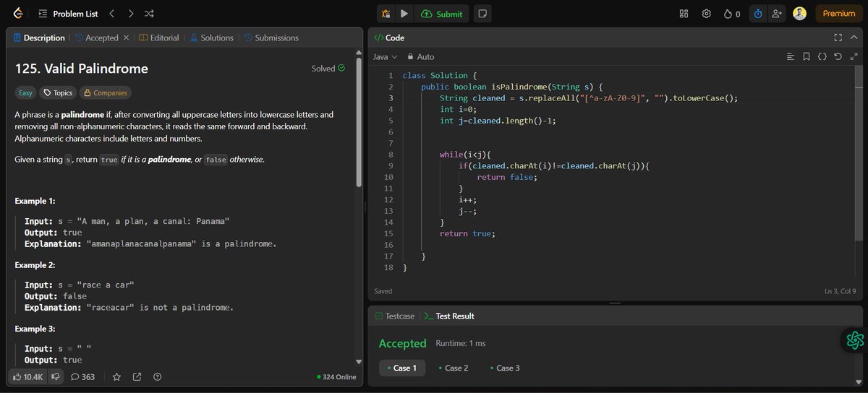Click the invite user icon
The width and height of the screenshot is (868, 393).
coord(777,14)
